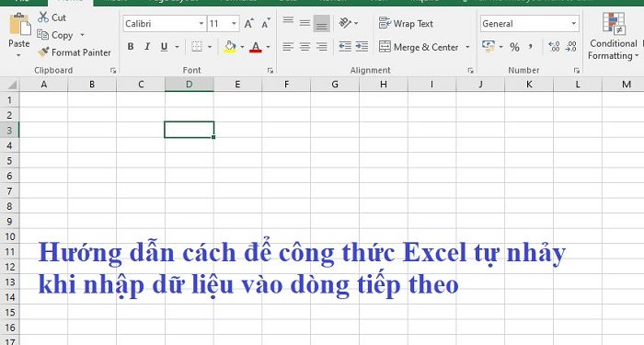Apply red font color A

(x=256, y=47)
